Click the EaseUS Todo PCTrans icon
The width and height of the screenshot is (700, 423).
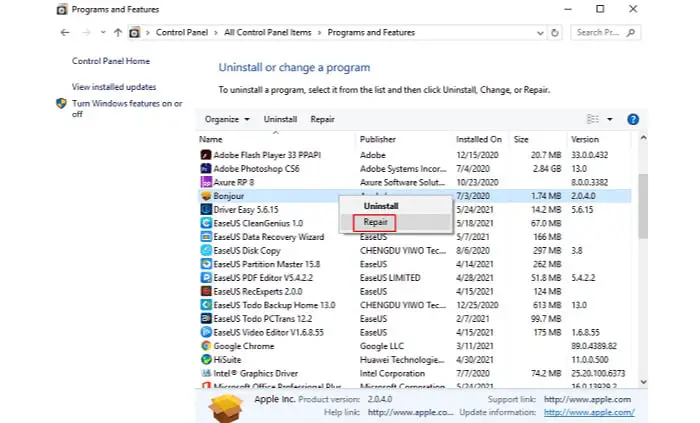(206, 319)
